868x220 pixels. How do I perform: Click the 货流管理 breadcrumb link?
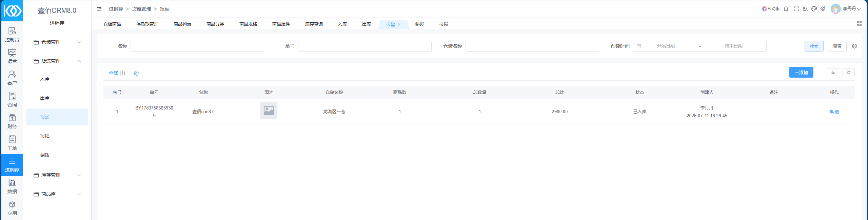[x=141, y=9]
